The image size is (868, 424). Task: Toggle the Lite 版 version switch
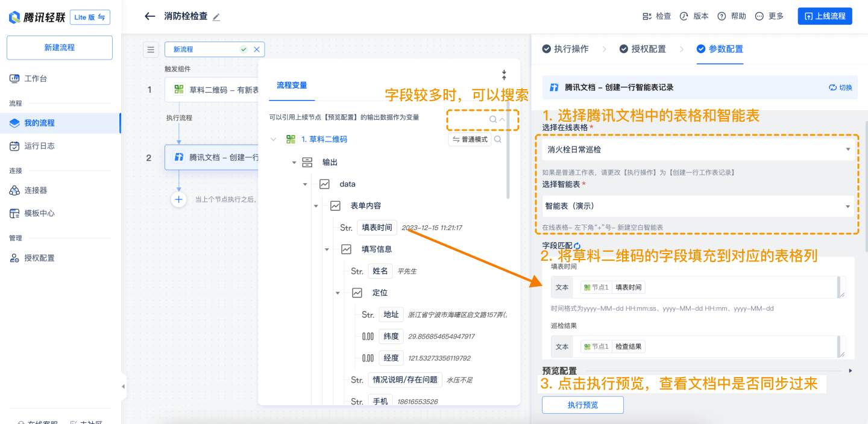[x=90, y=17]
